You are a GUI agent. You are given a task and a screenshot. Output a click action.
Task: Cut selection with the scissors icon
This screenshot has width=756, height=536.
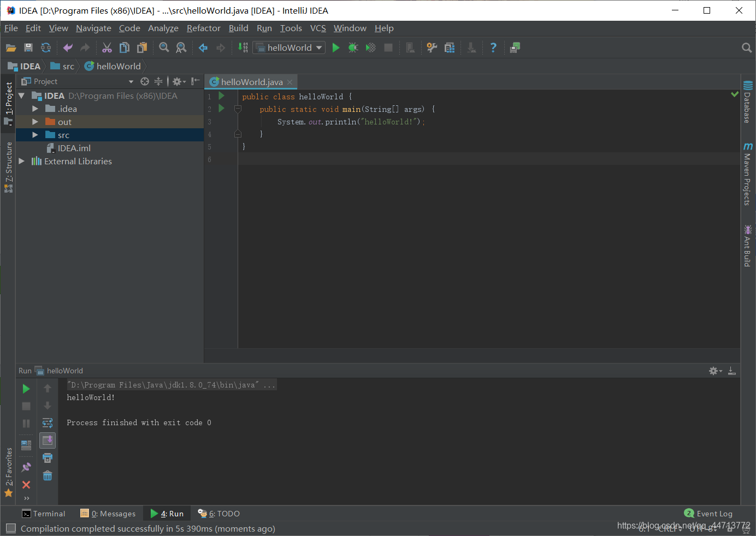107,48
